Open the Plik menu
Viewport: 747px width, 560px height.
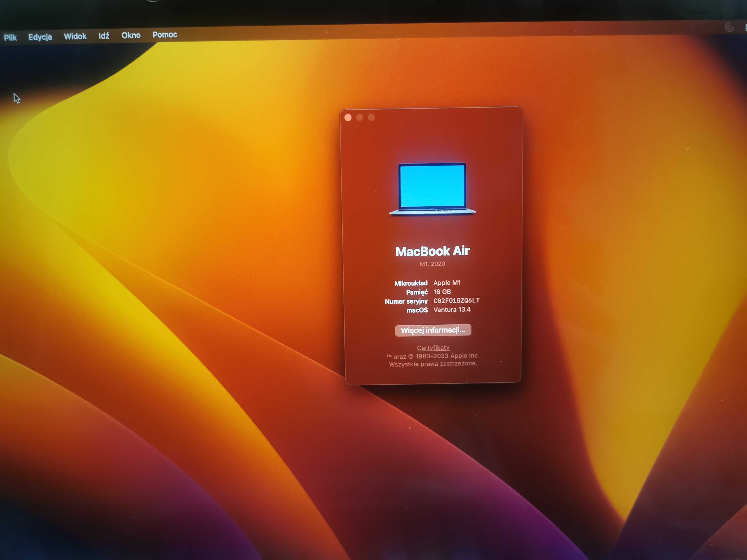10,37
